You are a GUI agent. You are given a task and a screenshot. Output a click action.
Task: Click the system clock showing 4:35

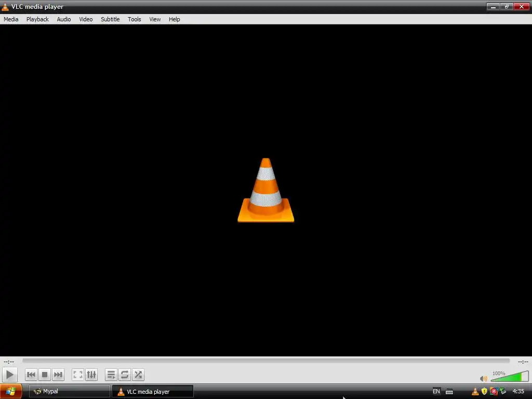pos(518,392)
